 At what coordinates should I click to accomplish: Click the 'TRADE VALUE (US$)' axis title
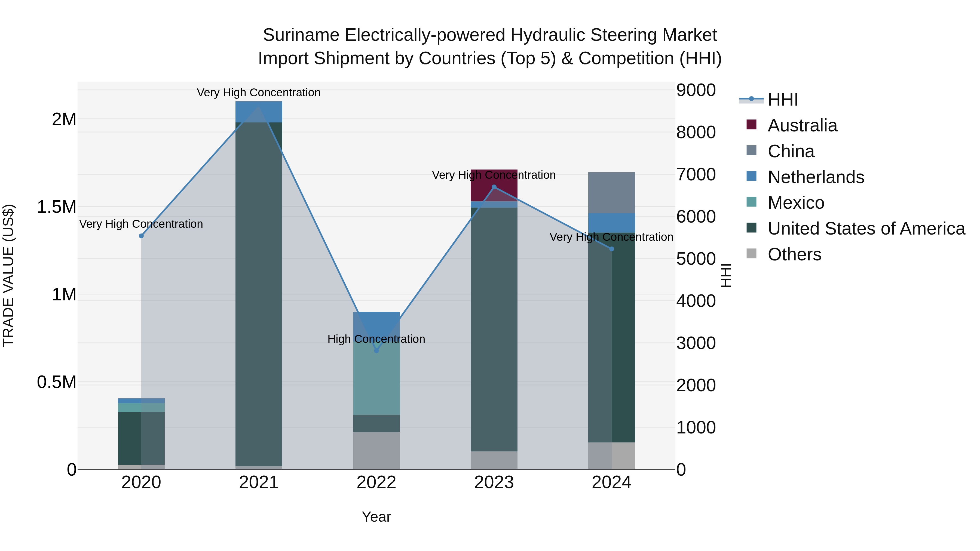(x=8, y=276)
